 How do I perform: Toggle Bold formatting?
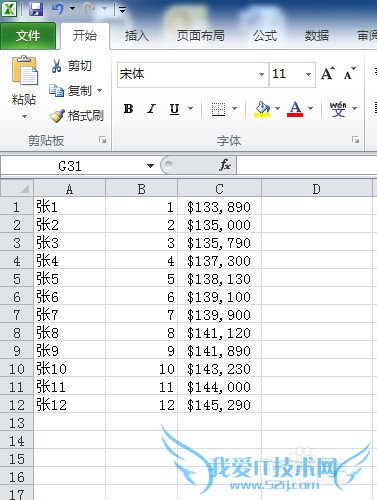(128, 108)
